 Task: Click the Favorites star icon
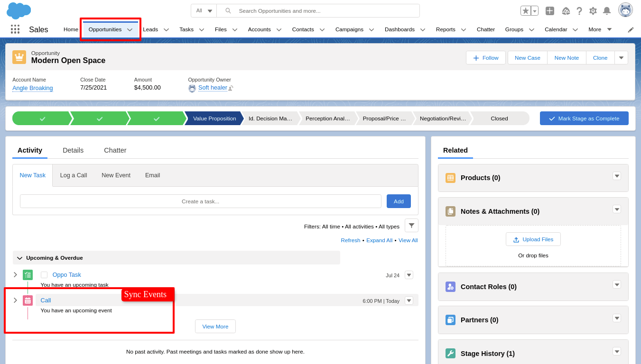tap(526, 10)
